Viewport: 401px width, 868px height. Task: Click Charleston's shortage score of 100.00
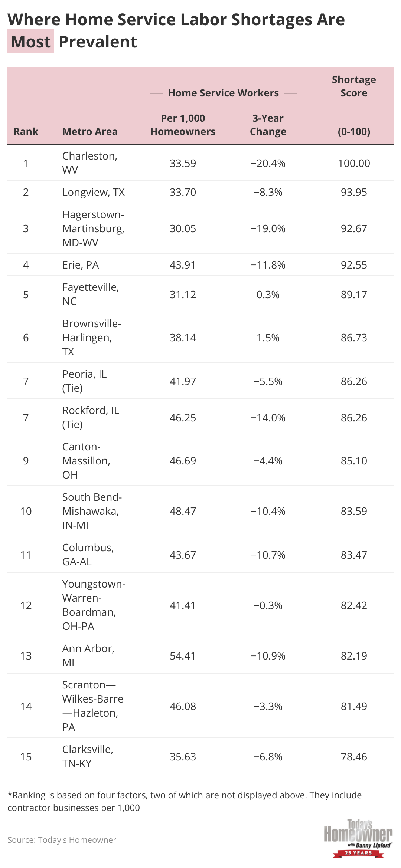point(354,163)
